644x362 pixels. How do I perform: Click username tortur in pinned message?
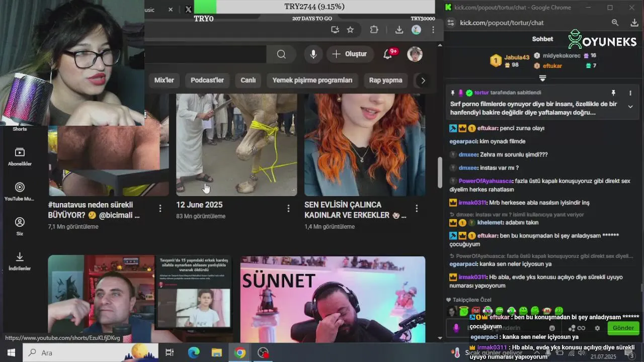coord(481,93)
